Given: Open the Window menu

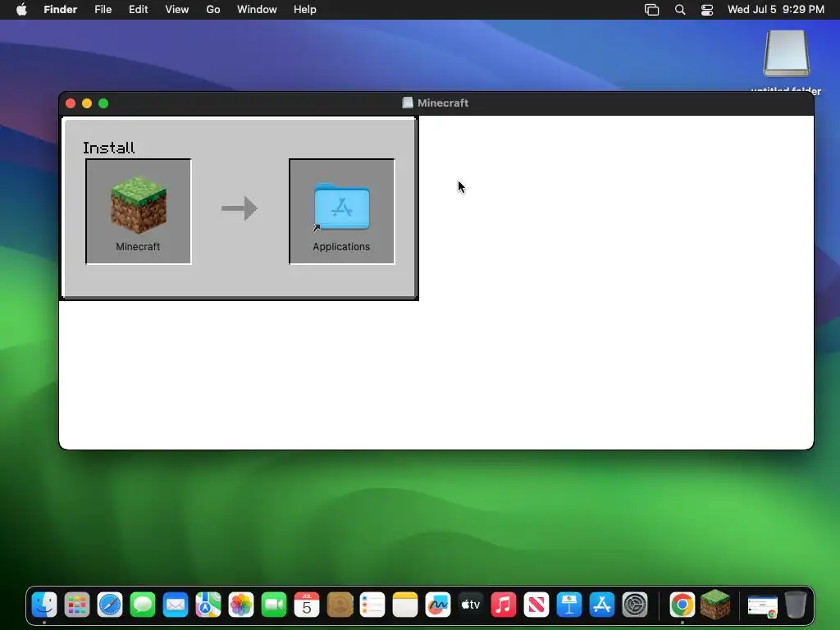Looking at the screenshot, I should coord(257,9).
